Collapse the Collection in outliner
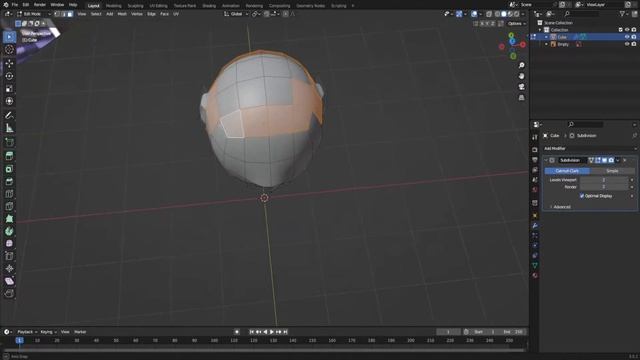The width and height of the screenshot is (640, 360). click(540, 30)
